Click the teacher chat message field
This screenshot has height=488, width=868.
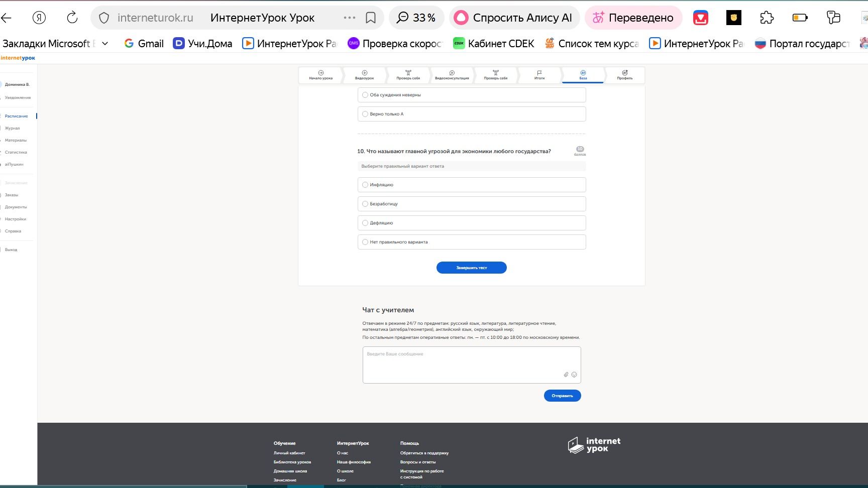tap(472, 365)
